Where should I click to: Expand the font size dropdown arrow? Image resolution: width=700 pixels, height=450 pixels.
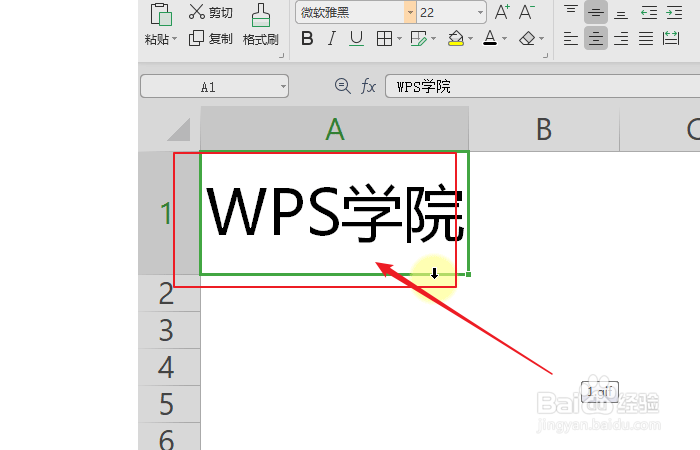(480, 12)
